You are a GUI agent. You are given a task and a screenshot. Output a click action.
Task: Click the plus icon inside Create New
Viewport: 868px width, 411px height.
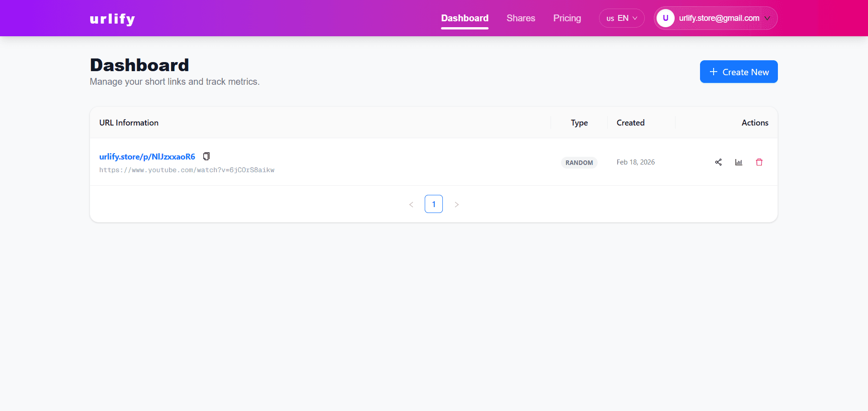pos(714,72)
